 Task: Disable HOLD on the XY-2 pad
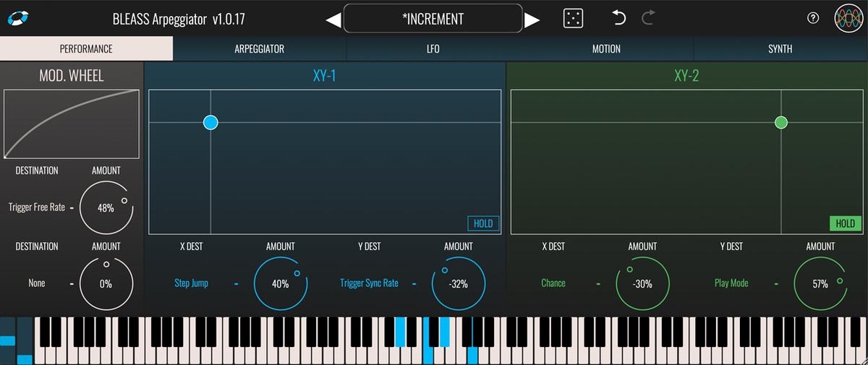[x=845, y=223]
